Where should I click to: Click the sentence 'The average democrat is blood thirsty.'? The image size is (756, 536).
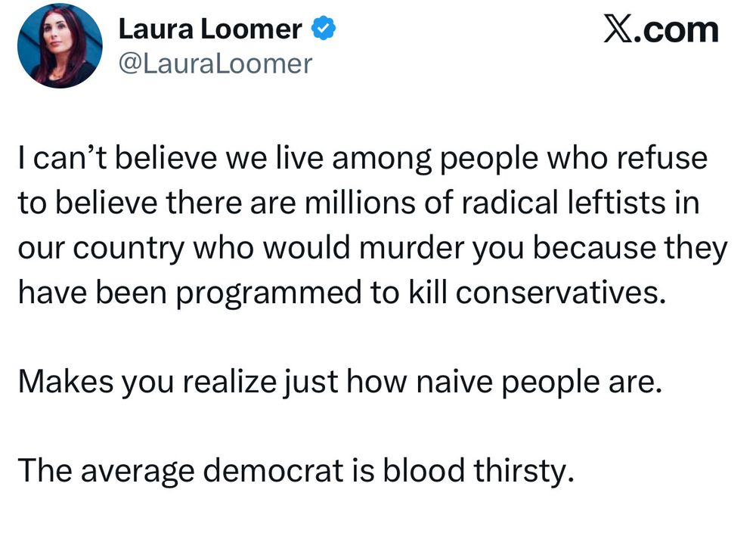pos(296,471)
